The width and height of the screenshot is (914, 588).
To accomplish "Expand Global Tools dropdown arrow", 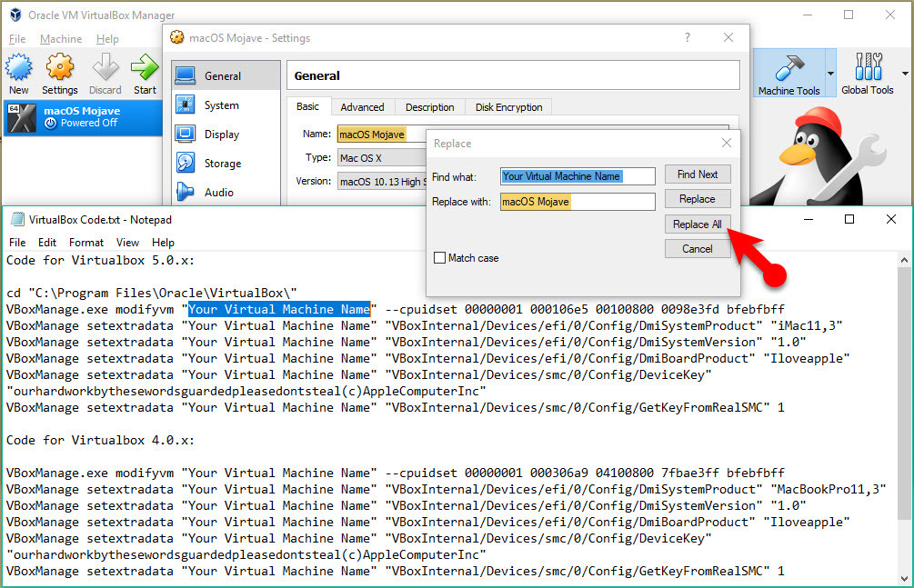I will coord(905,74).
